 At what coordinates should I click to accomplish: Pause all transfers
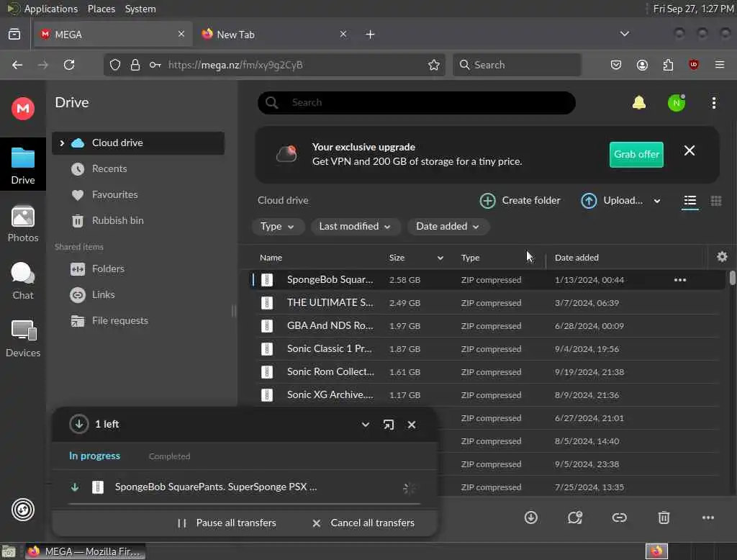click(x=227, y=523)
